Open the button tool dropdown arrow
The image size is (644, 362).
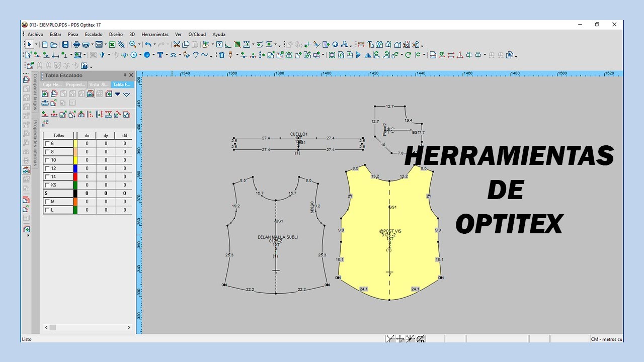[153, 55]
